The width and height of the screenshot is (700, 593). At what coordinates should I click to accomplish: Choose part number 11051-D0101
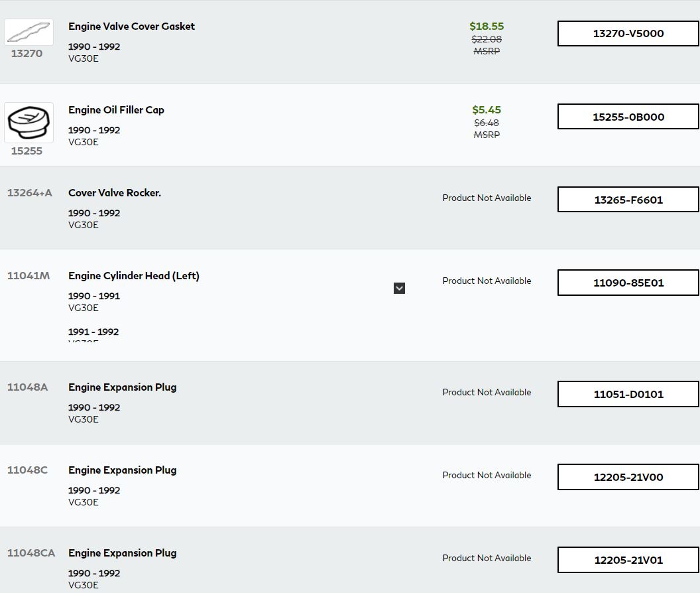[x=628, y=394]
